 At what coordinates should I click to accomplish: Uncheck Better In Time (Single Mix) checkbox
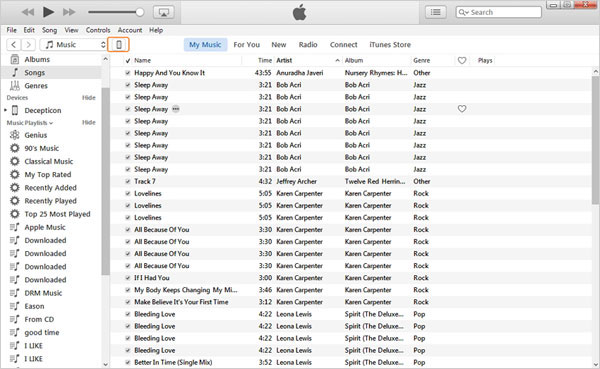coord(128,362)
